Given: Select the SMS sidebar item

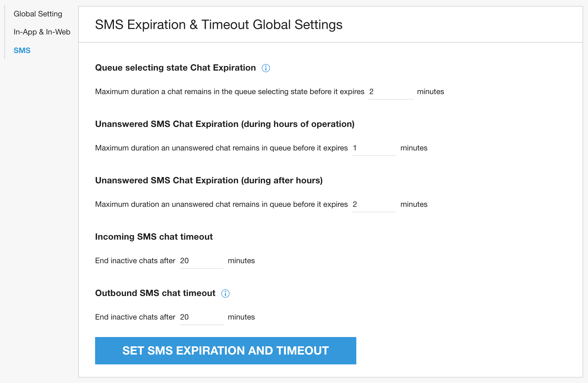Looking at the screenshot, I should click(22, 51).
